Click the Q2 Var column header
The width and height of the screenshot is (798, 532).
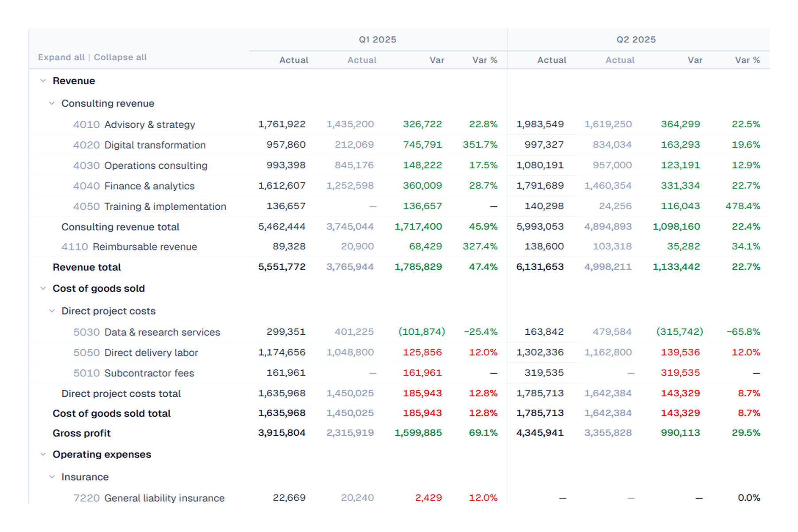click(x=695, y=60)
